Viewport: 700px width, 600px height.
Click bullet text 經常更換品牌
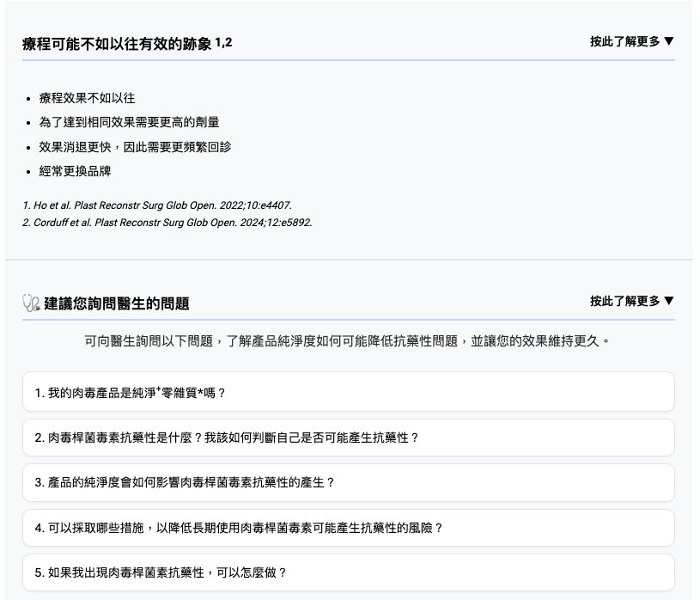[x=75, y=171]
